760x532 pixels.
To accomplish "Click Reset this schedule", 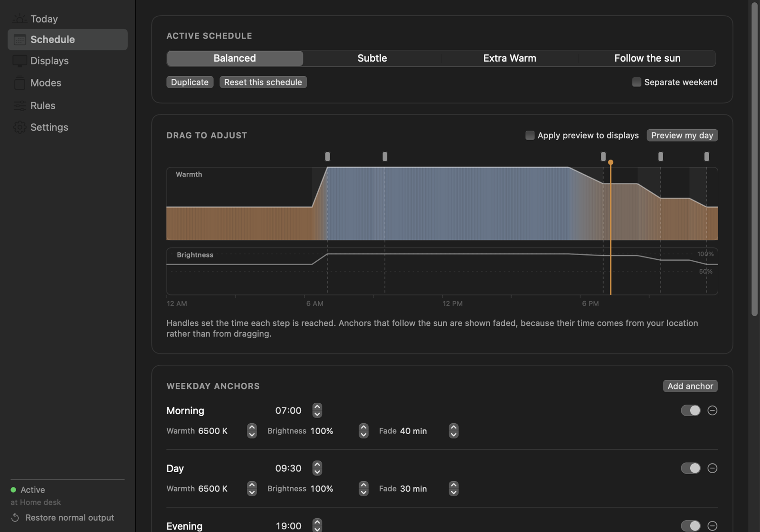I will click(x=263, y=82).
